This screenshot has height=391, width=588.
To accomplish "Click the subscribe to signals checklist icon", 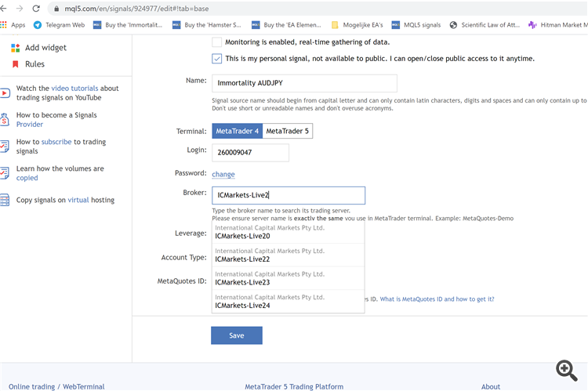I will pyautogui.click(x=5, y=147).
